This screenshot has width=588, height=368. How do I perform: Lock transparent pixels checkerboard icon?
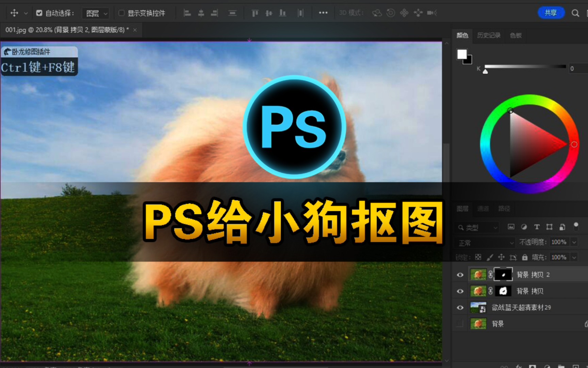point(478,257)
